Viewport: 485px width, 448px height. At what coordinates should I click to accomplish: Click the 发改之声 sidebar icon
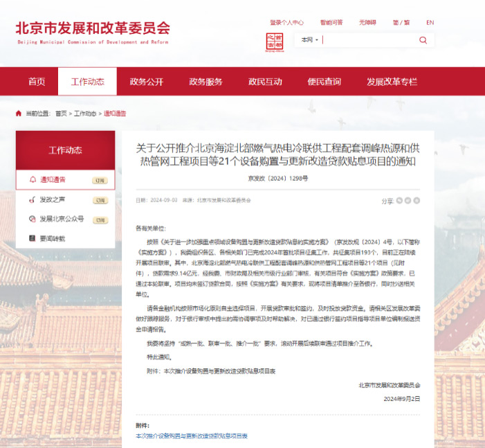pos(32,199)
